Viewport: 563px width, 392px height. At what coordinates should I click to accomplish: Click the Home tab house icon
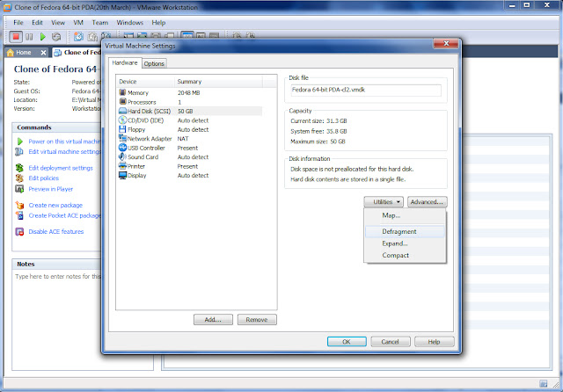pyautogui.click(x=11, y=53)
